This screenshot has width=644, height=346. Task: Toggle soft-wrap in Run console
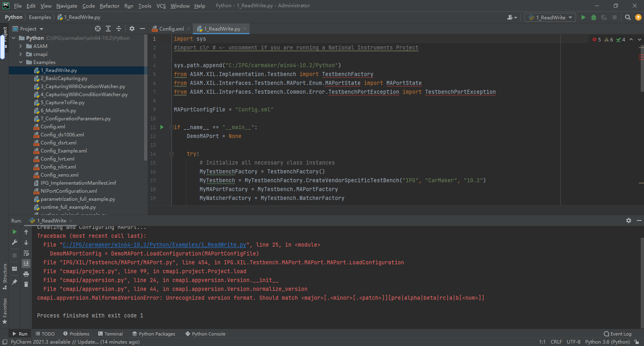[26, 253]
